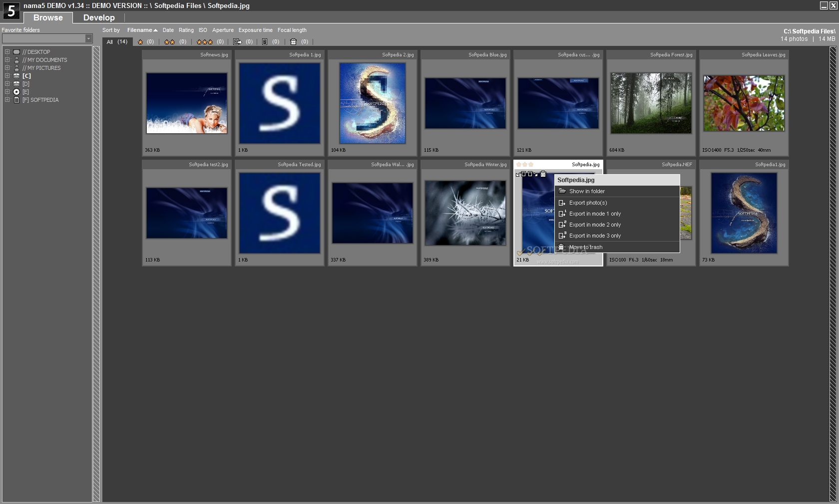Screen dimensions: 839x504
Task: Expand the [D] drive node
Action: [7, 83]
